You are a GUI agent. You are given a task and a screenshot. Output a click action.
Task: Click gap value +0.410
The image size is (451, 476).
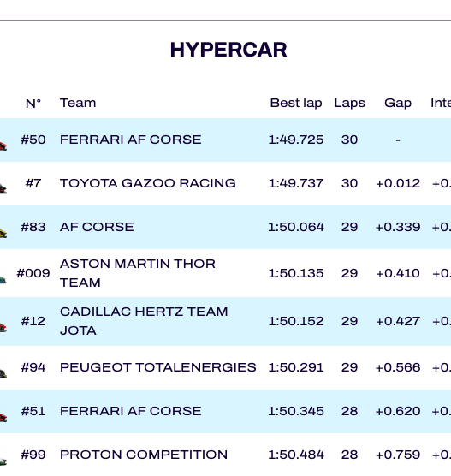click(398, 273)
